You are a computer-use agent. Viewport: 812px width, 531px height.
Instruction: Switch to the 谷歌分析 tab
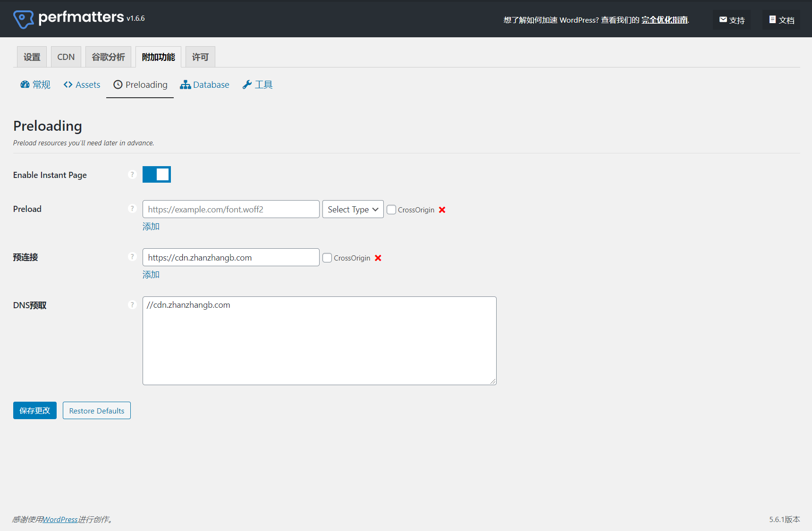[x=108, y=57]
